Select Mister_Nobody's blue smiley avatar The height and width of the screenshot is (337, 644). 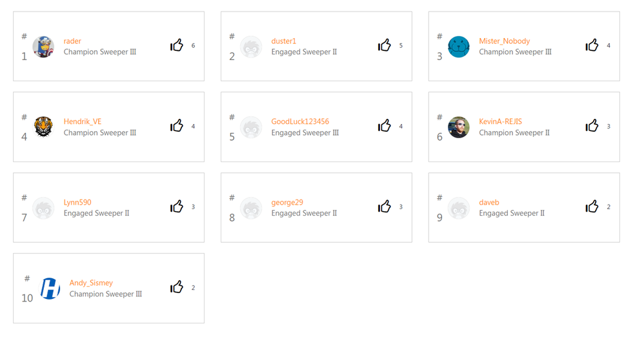click(x=459, y=47)
